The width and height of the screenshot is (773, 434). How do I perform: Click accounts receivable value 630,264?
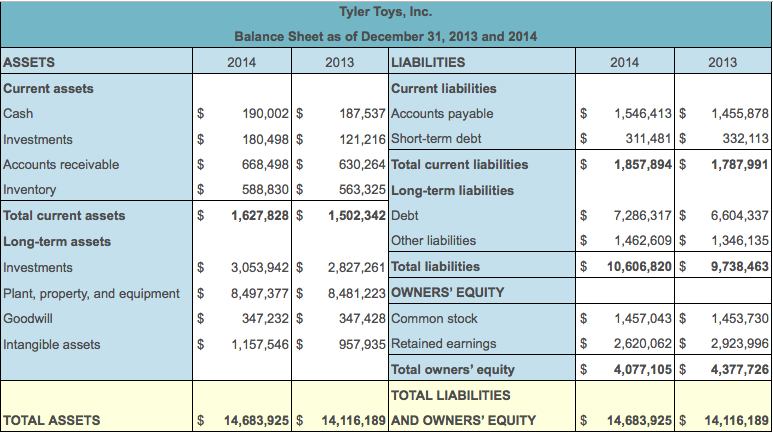(362, 165)
